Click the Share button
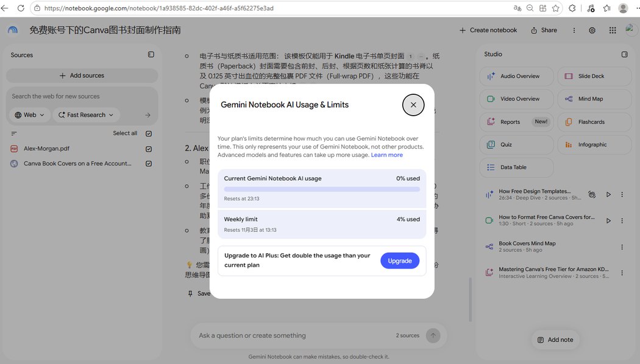The image size is (640, 364). 544,30
